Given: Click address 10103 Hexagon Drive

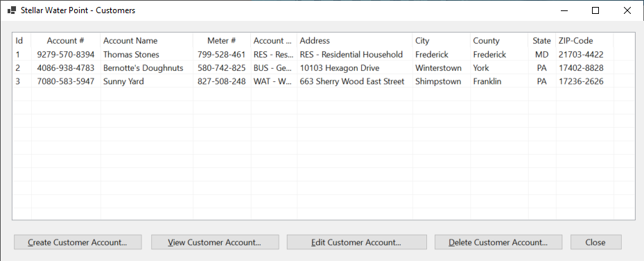Looking at the screenshot, I should [339, 68].
